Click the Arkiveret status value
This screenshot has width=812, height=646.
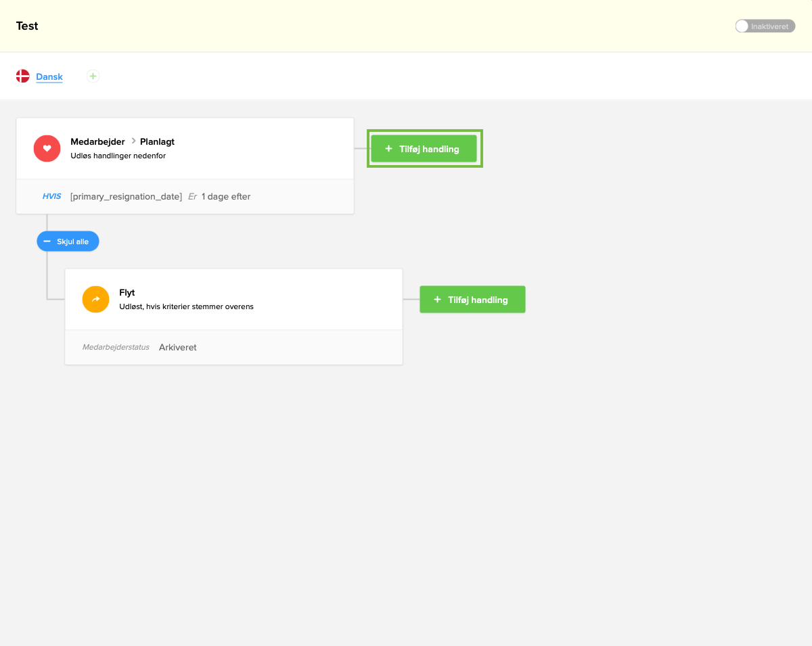[x=178, y=348]
